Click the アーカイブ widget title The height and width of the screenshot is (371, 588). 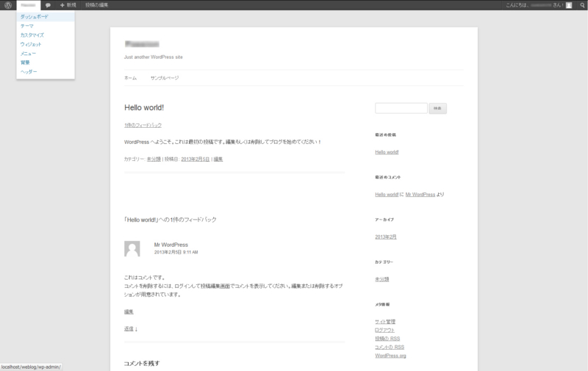tap(384, 220)
